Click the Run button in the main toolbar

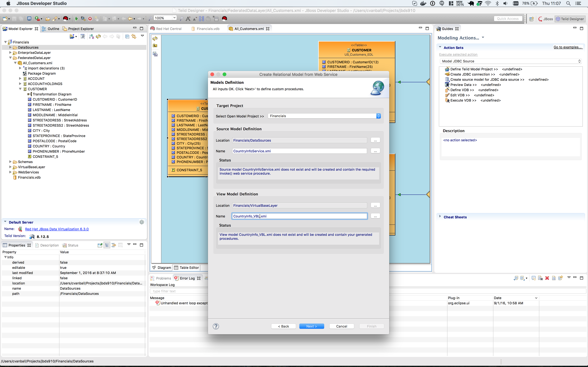[76, 19]
